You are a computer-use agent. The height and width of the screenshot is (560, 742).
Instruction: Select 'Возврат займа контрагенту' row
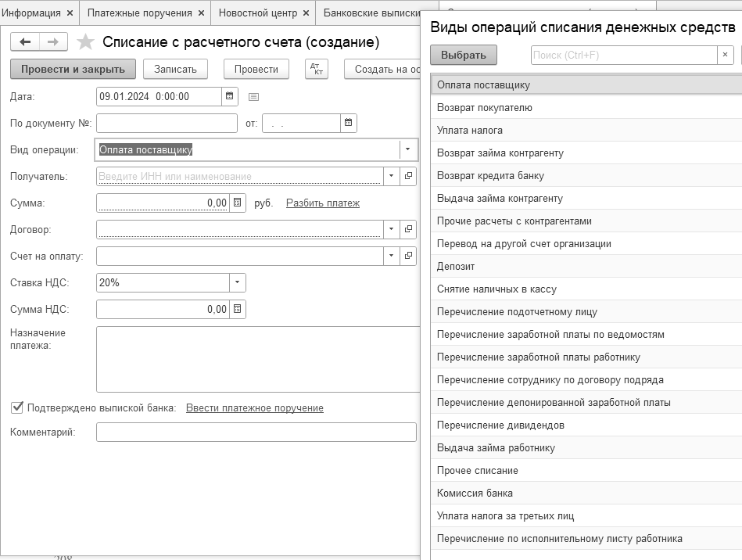click(x=586, y=153)
